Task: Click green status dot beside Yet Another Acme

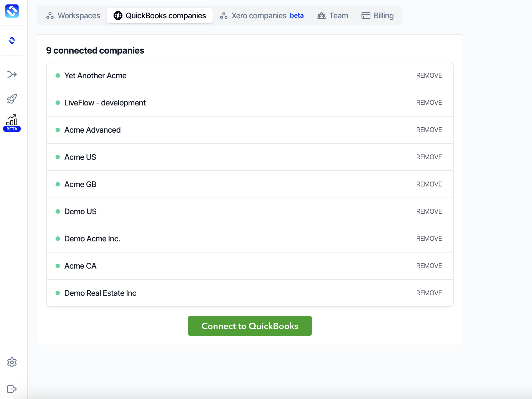Action: click(x=58, y=75)
